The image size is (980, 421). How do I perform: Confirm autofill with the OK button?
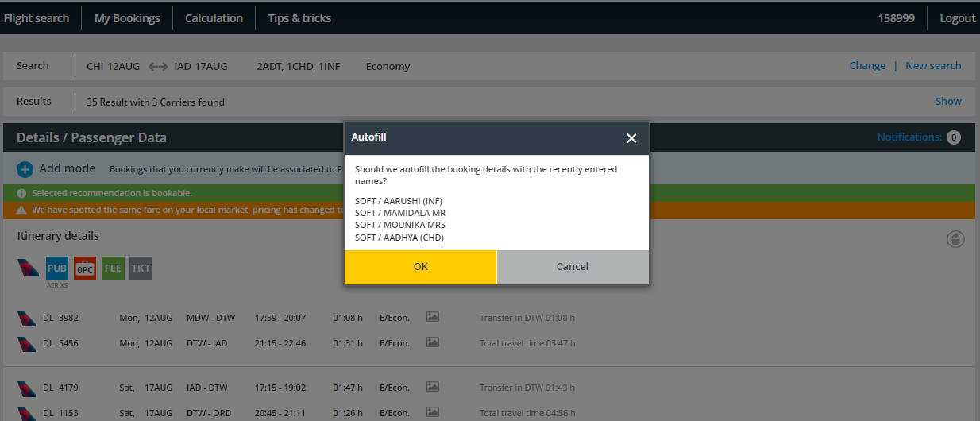pyautogui.click(x=420, y=267)
